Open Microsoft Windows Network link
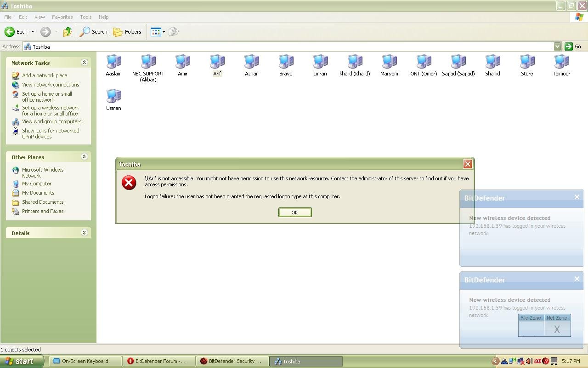The width and height of the screenshot is (588, 368). coord(43,172)
